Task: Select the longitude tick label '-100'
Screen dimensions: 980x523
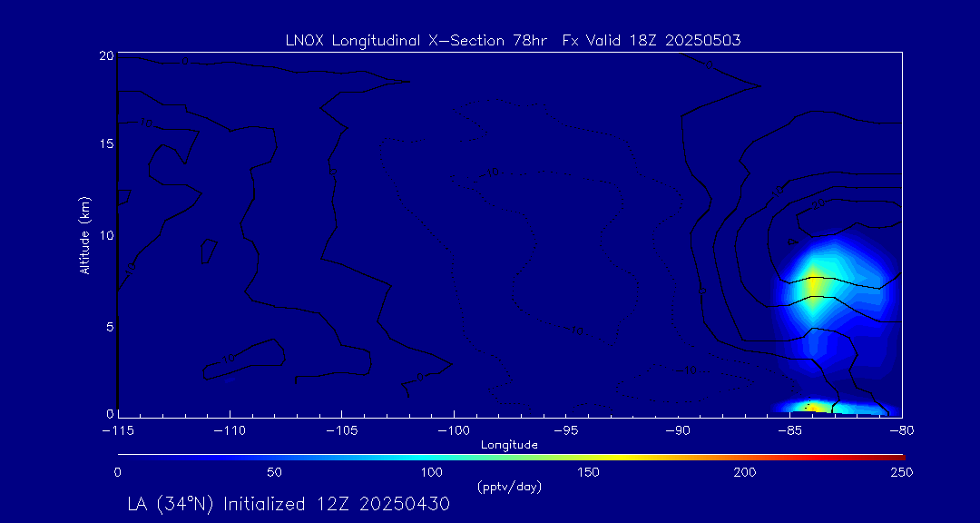Action: tap(454, 431)
